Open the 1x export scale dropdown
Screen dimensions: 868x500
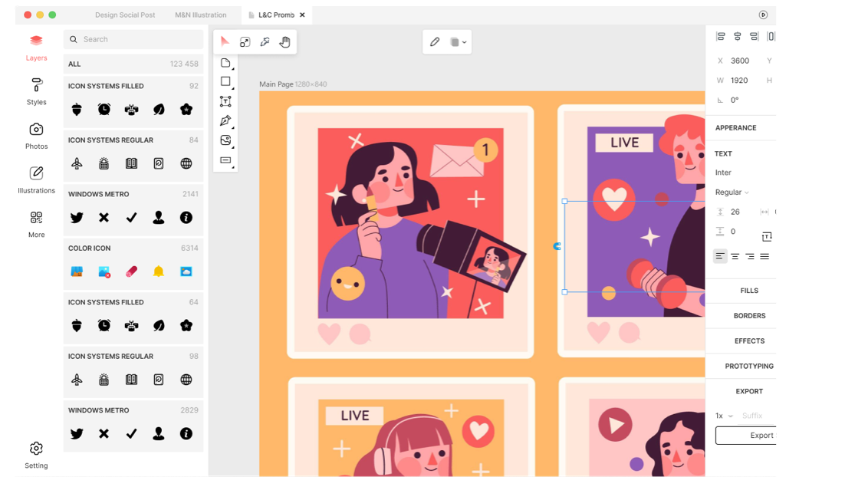click(x=724, y=416)
